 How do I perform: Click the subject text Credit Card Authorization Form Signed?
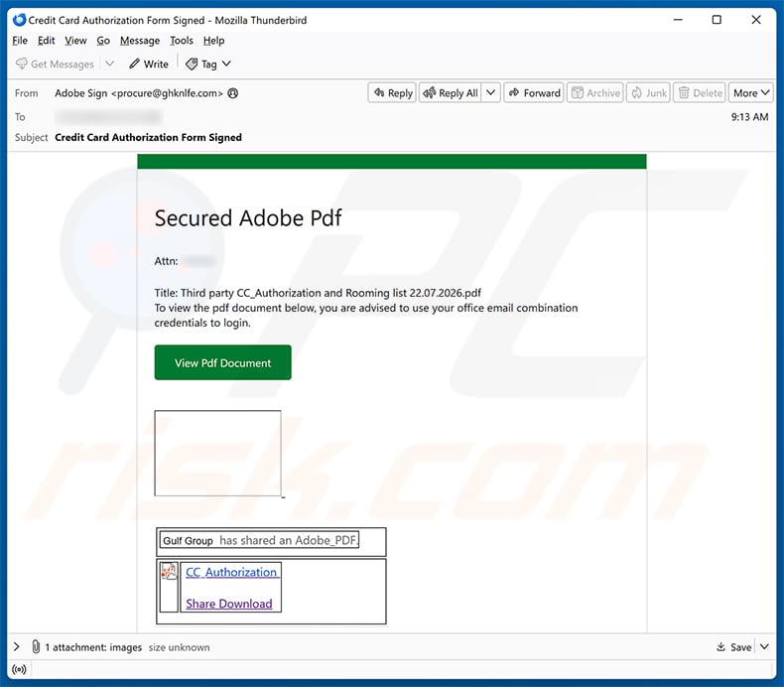(x=148, y=138)
